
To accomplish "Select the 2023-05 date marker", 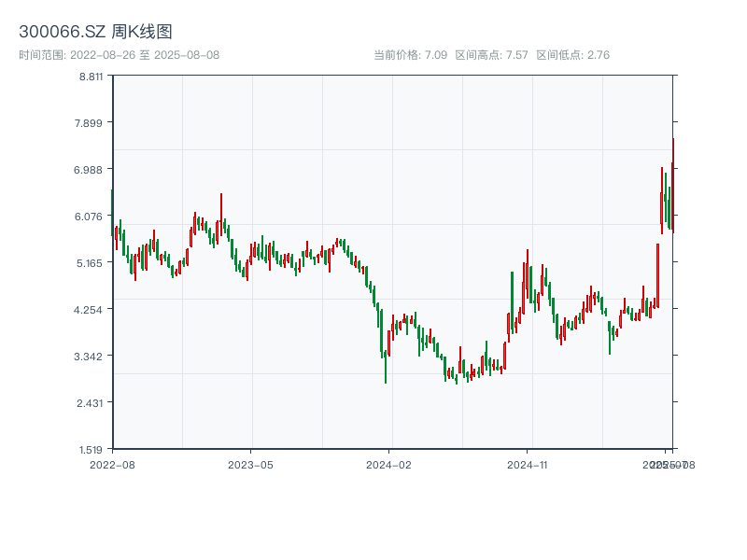I will coord(251,464).
